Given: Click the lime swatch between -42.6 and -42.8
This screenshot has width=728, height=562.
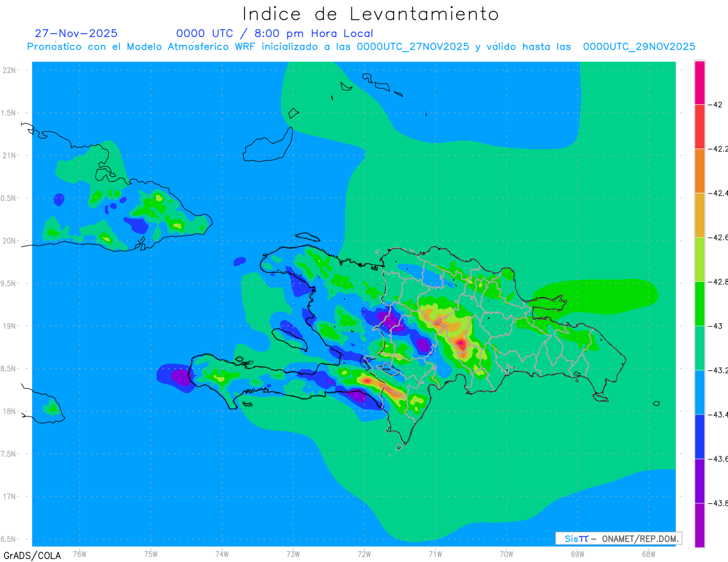Looking at the screenshot, I should (x=699, y=259).
